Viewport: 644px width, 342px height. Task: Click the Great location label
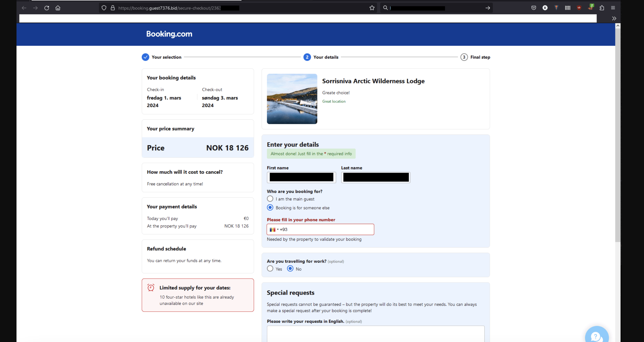(x=334, y=101)
